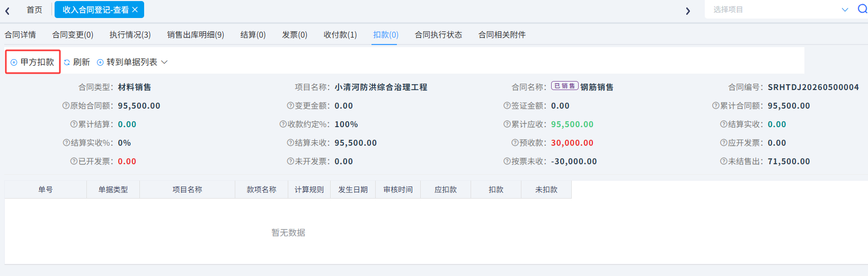Image resolution: width=868 pixels, height=276 pixels.
Task: Open the 合同变更(0) tab
Action: (x=73, y=34)
